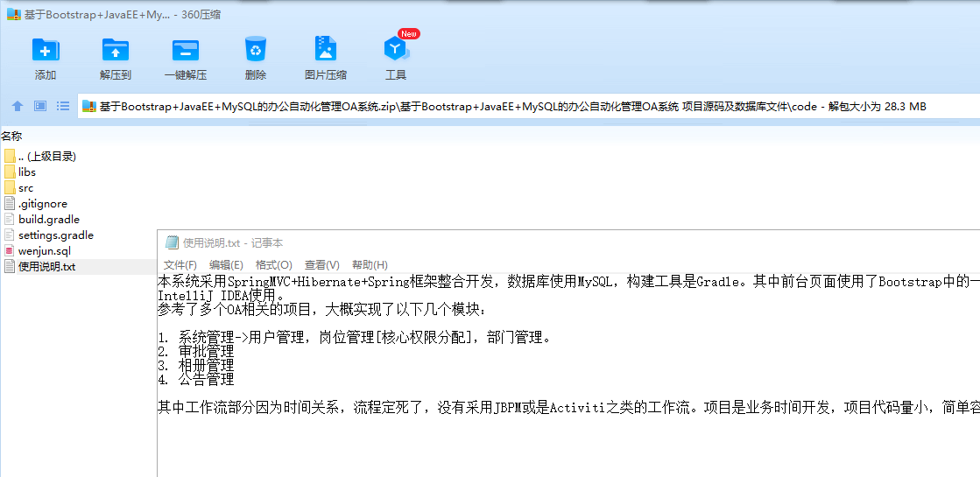This screenshot has width=980, height=477.
Task: Select the 使用说明.txt file name
Action: click(x=47, y=267)
